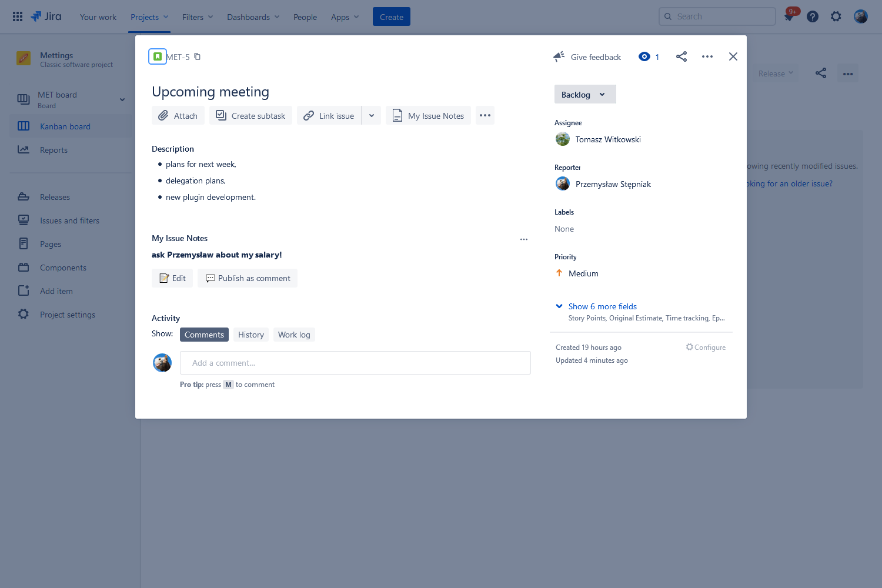Click commenter avatar beside comment field
The height and width of the screenshot is (588, 882).
tap(162, 363)
